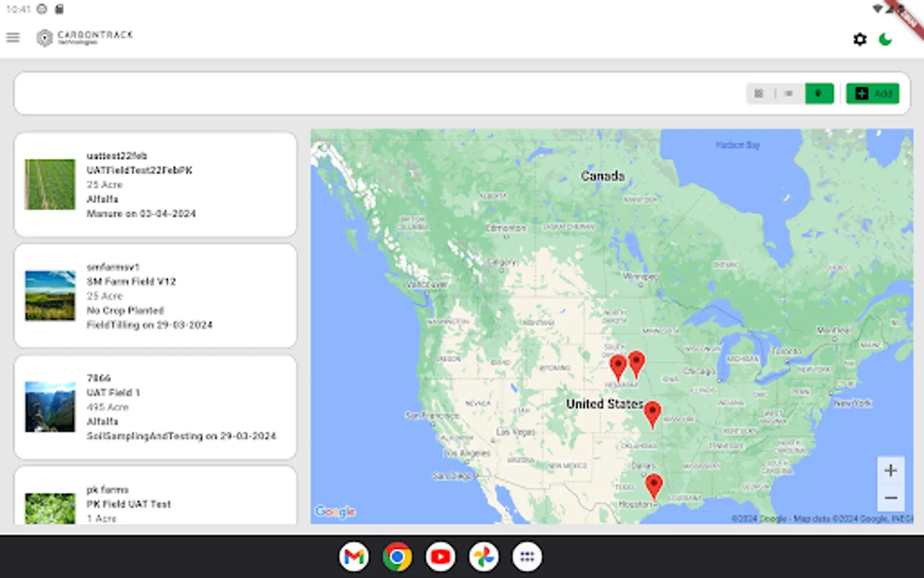Select the red map pin near Houston
Screen dimensions: 924x578
[654, 486]
